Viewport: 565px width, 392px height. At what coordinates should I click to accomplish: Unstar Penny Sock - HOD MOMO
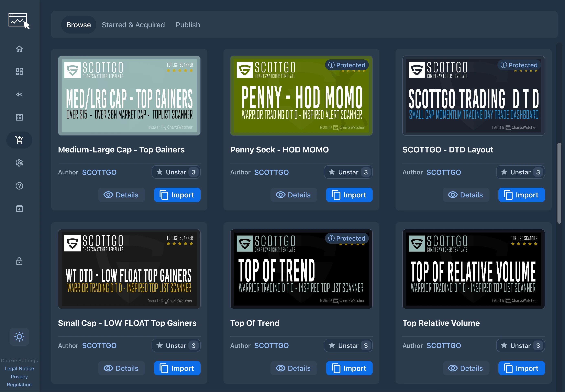tap(348, 172)
